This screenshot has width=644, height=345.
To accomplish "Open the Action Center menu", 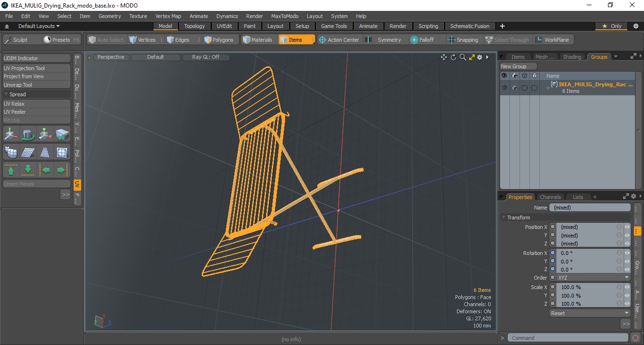I will tap(339, 40).
